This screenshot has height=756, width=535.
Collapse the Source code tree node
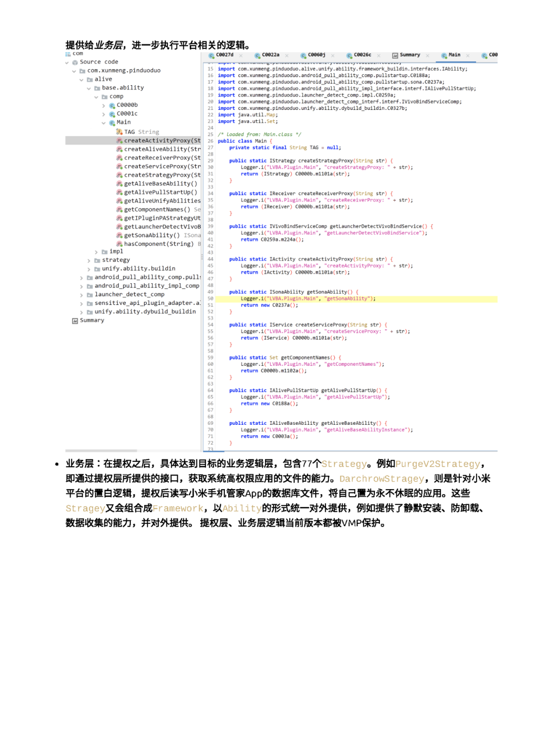coord(67,62)
